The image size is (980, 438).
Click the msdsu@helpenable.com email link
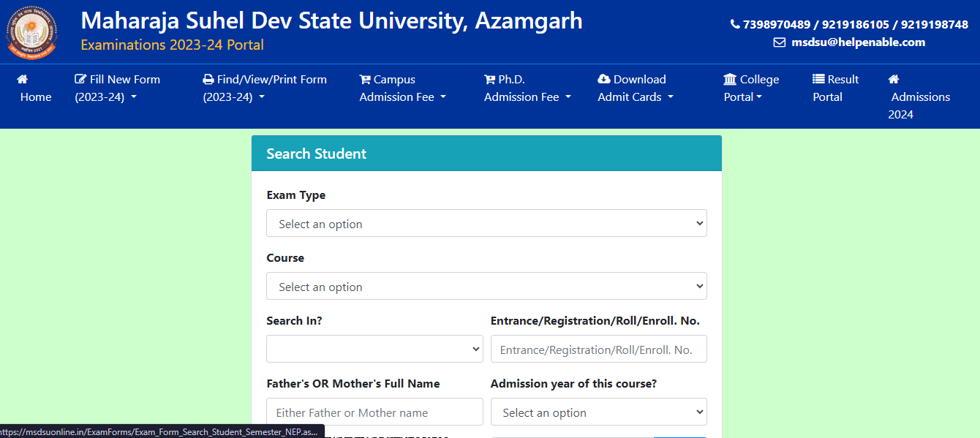(858, 42)
